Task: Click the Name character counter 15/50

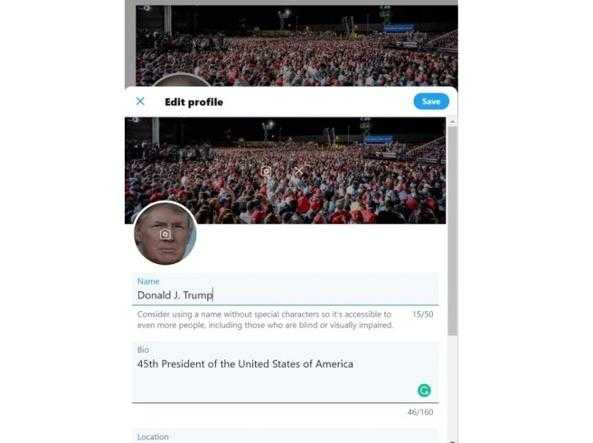Action: 423,314
